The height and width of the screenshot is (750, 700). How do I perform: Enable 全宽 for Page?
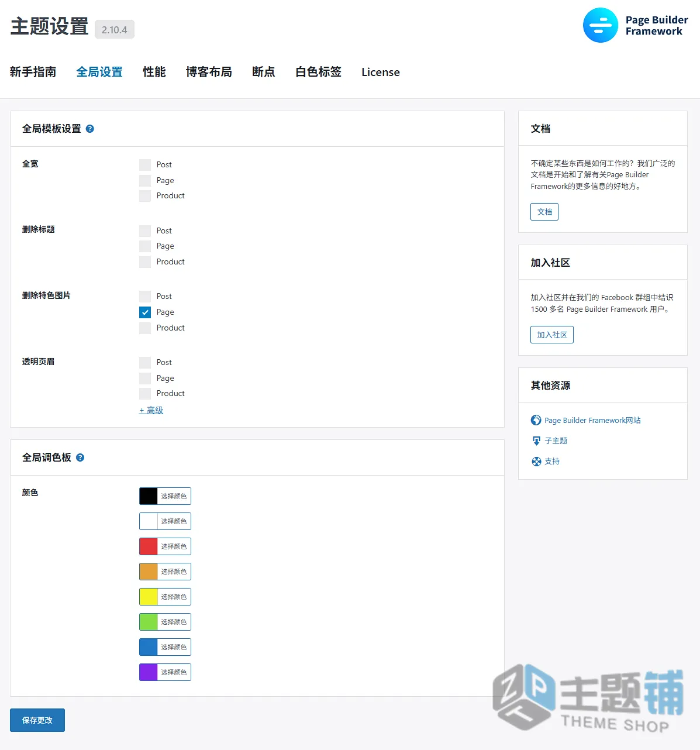145,180
